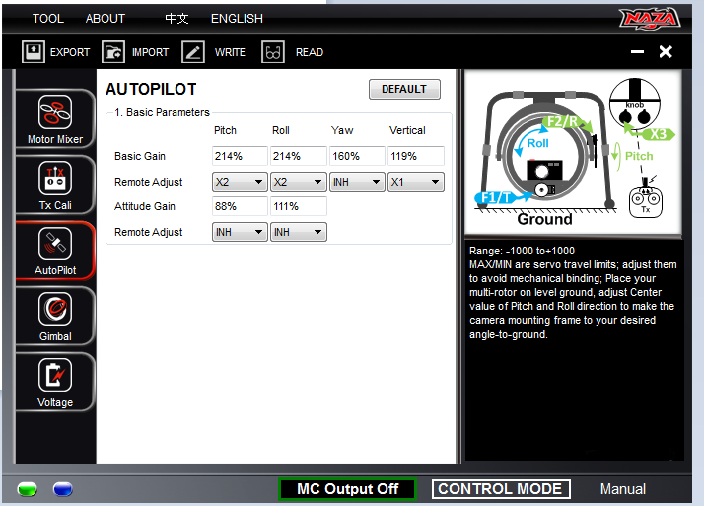Open the Voltage monitor icon

(x=55, y=376)
